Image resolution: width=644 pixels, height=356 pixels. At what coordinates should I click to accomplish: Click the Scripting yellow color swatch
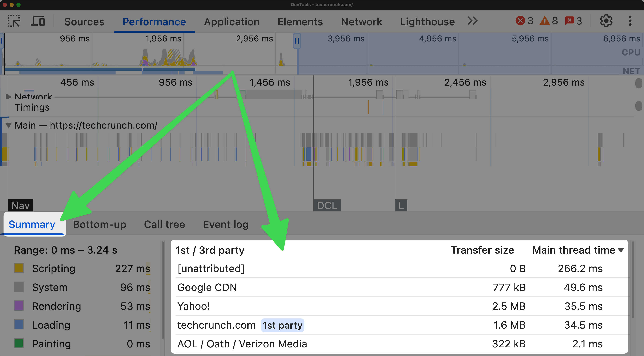tap(19, 268)
